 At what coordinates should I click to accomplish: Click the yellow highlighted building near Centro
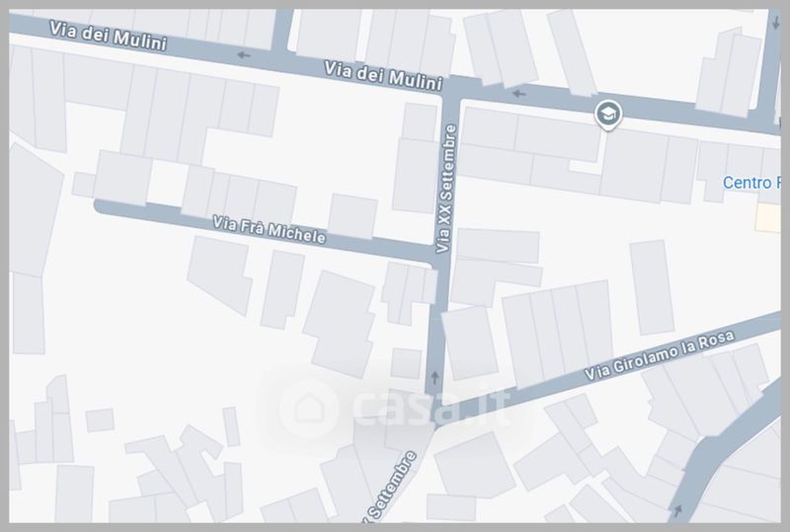pos(768,218)
